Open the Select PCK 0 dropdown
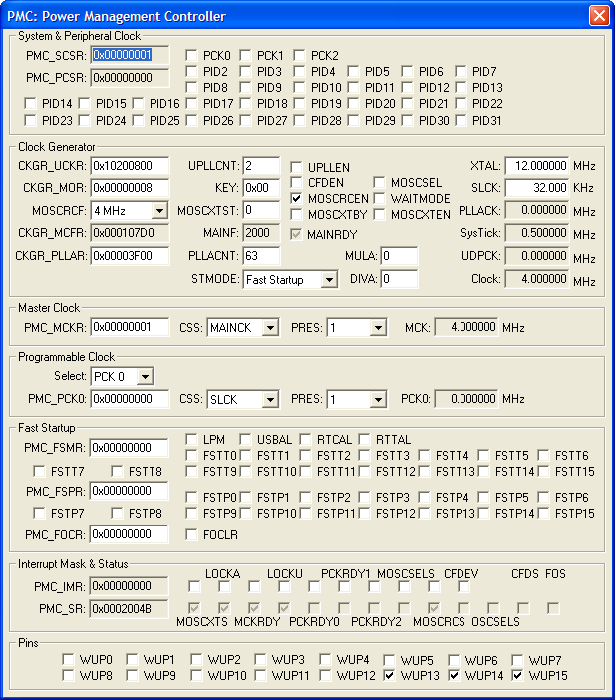The width and height of the screenshot is (615, 700). click(145, 376)
